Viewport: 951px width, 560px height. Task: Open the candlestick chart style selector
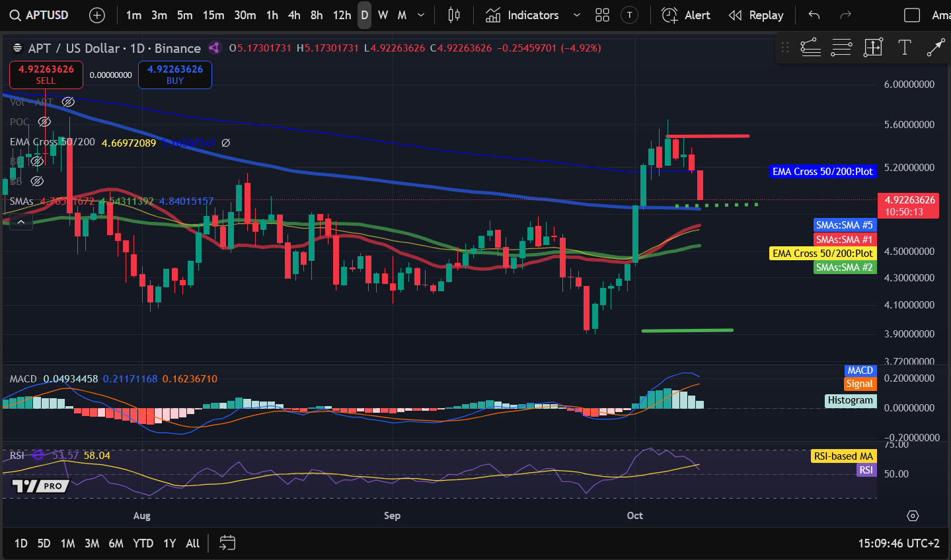[x=454, y=15]
